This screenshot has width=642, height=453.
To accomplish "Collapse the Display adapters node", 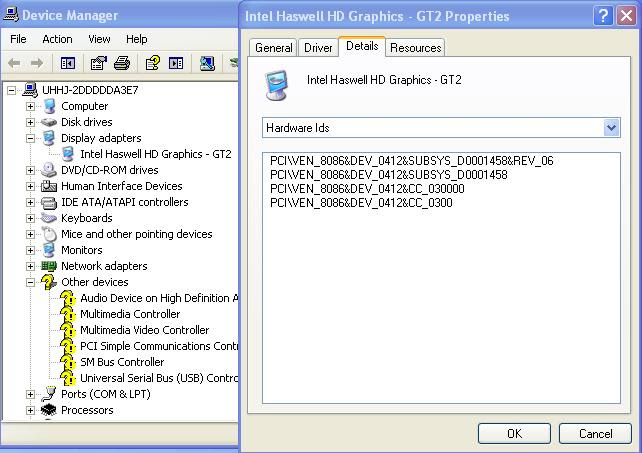I will [30, 138].
